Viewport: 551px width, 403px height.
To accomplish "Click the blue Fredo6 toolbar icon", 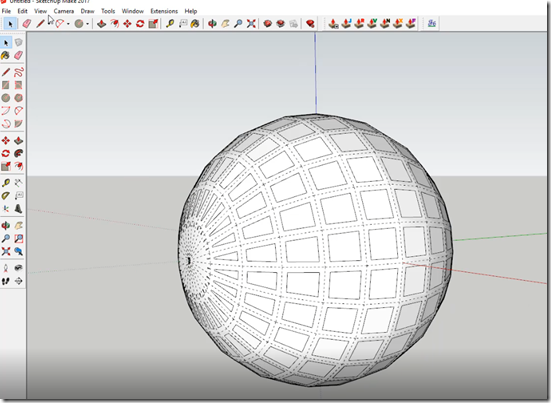I will tap(432, 24).
